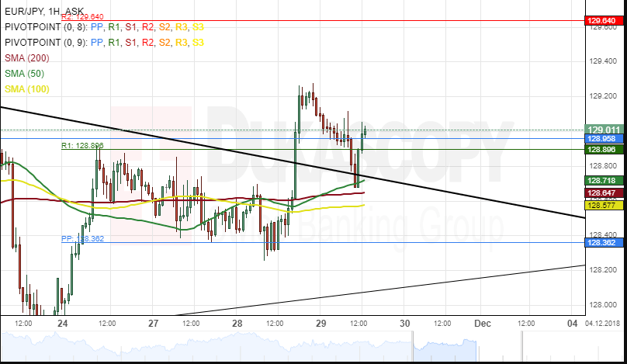Image resolution: width=627 pixels, height=364 pixels.
Task: Click the red 129.640 price tag
Action: pos(603,20)
